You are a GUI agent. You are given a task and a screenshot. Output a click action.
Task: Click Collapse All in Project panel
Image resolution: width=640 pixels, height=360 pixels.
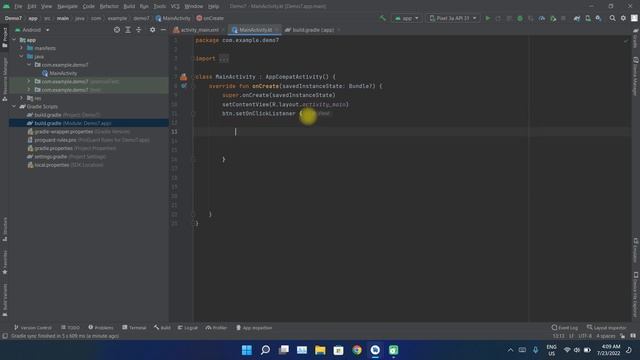[138, 30]
